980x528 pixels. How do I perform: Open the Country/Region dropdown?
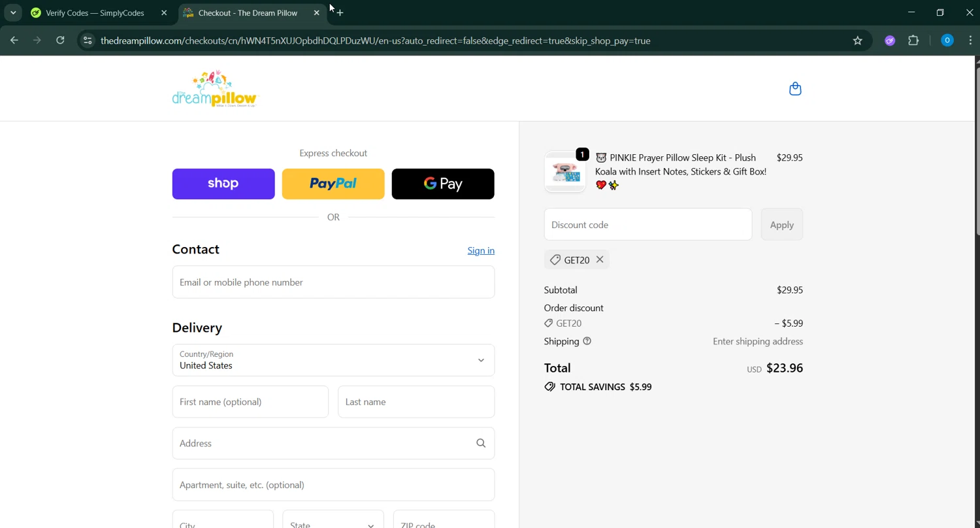[333, 360]
